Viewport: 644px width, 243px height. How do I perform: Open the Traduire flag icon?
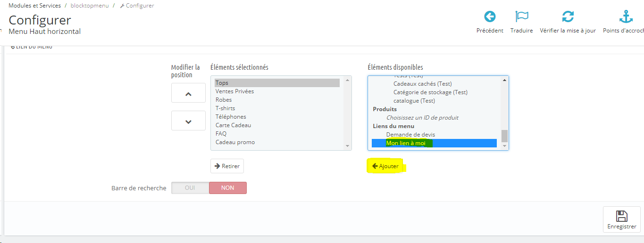(521, 17)
